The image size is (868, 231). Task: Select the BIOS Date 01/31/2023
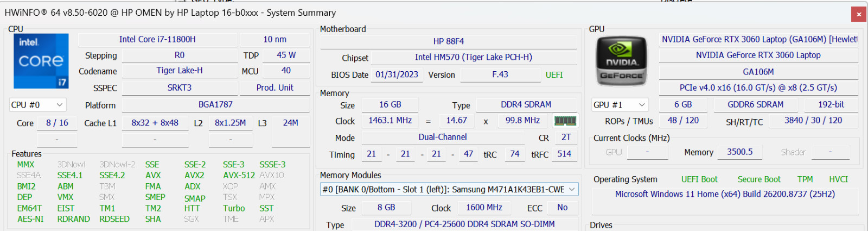tap(397, 75)
